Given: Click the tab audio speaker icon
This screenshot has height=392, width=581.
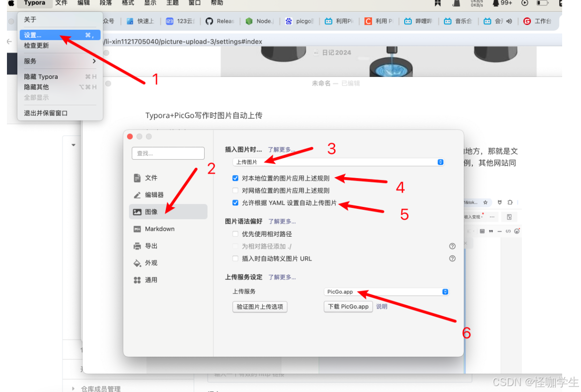Looking at the screenshot, I should pyautogui.click(x=509, y=21).
